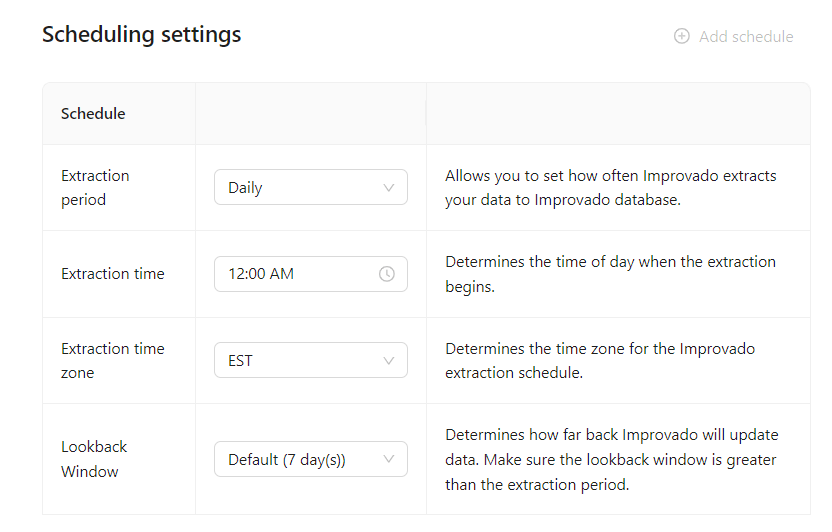Select the Schedule column header
The image size is (832, 532).
(x=93, y=114)
